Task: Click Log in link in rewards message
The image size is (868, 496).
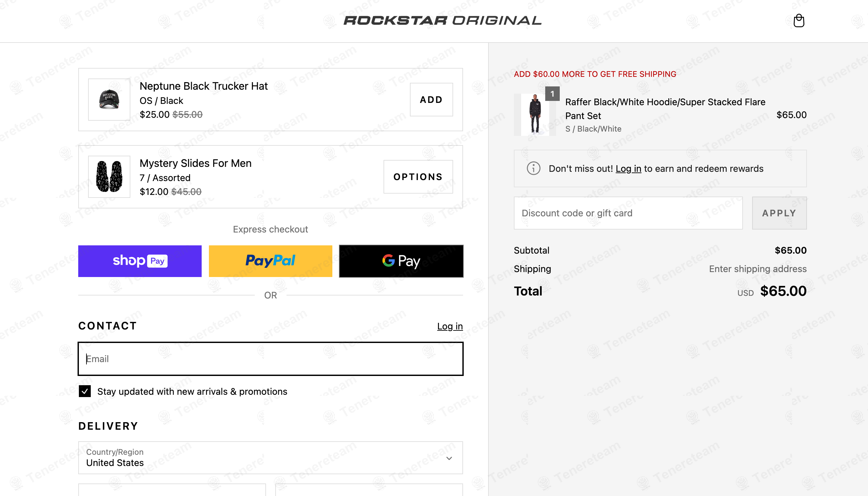Action: click(x=628, y=169)
